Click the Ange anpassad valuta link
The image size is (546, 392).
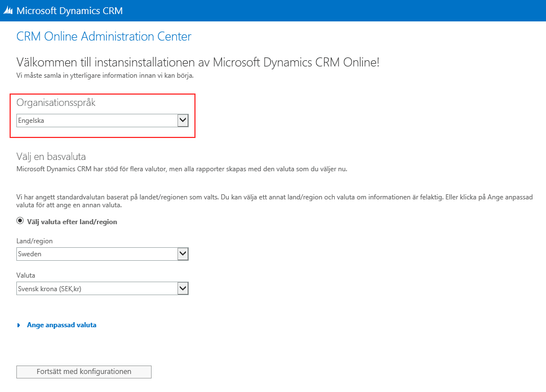61,325
